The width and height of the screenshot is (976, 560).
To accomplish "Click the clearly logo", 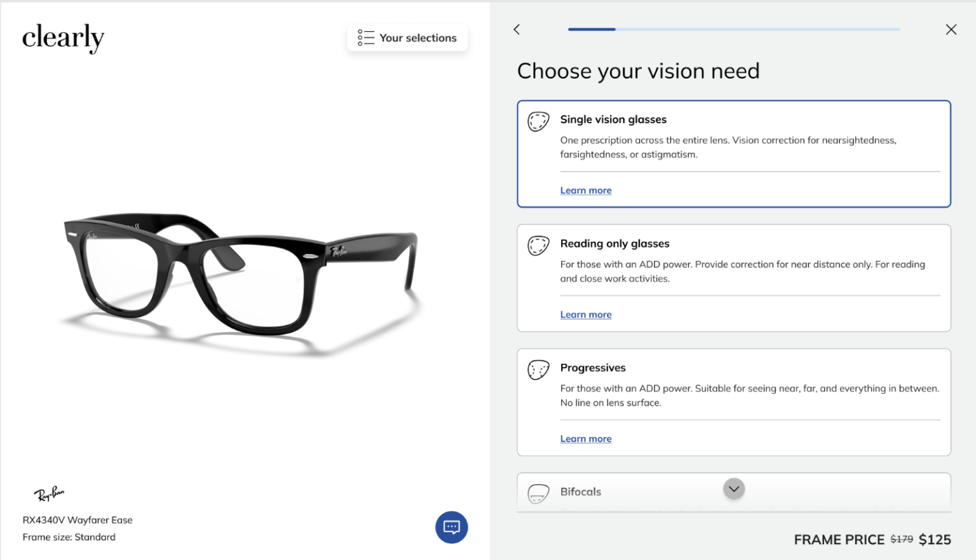I will tap(63, 37).
